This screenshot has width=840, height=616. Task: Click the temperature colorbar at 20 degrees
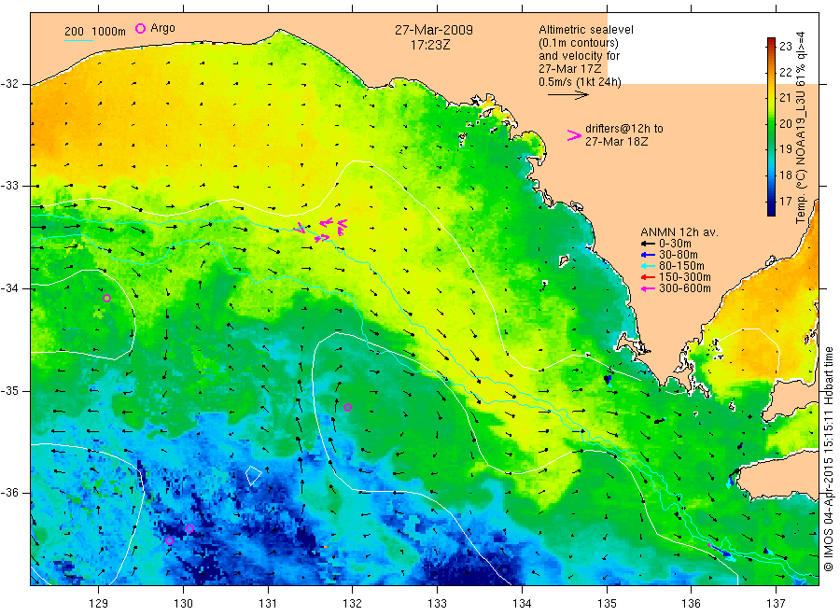tap(771, 124)
